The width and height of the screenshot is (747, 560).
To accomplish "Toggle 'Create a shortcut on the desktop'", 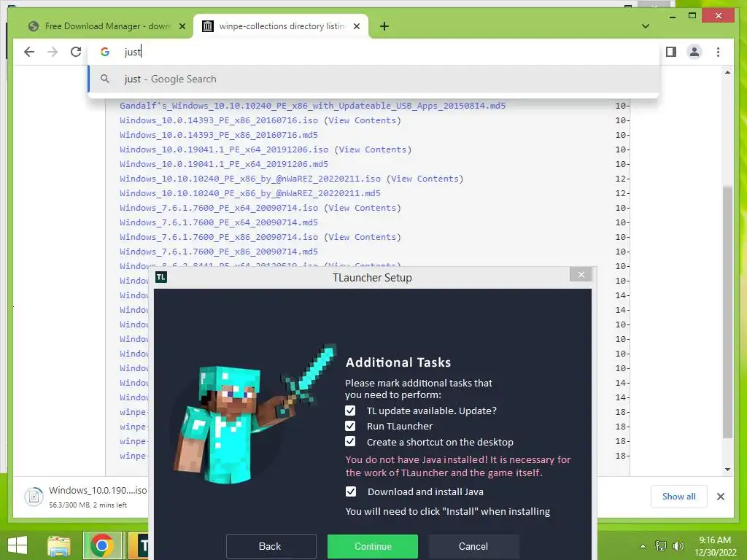I will point(350,441).
